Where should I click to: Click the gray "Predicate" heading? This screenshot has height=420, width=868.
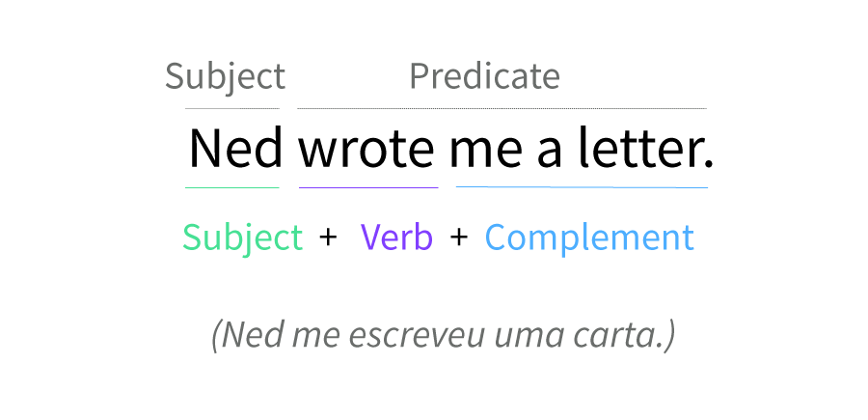(484, 76)
